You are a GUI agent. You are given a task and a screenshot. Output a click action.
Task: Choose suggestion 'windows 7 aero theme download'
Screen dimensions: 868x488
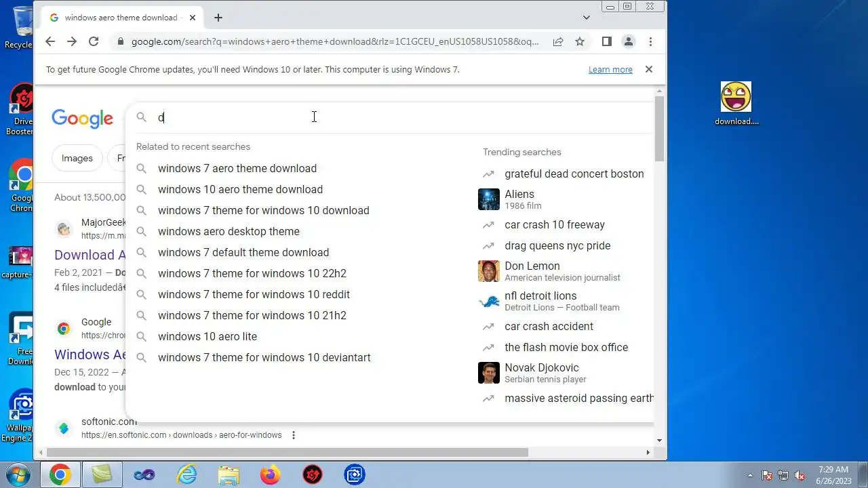coord(237,168)
